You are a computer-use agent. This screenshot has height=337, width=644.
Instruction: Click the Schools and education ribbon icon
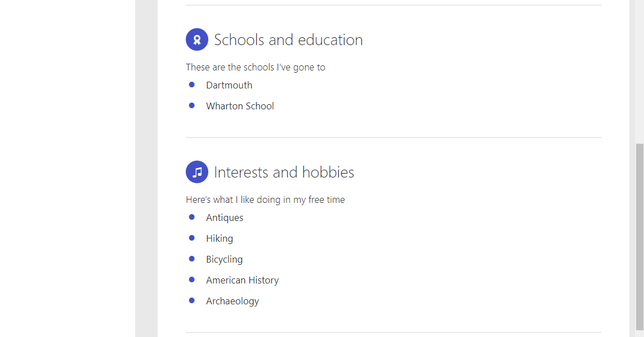point(197,39)
